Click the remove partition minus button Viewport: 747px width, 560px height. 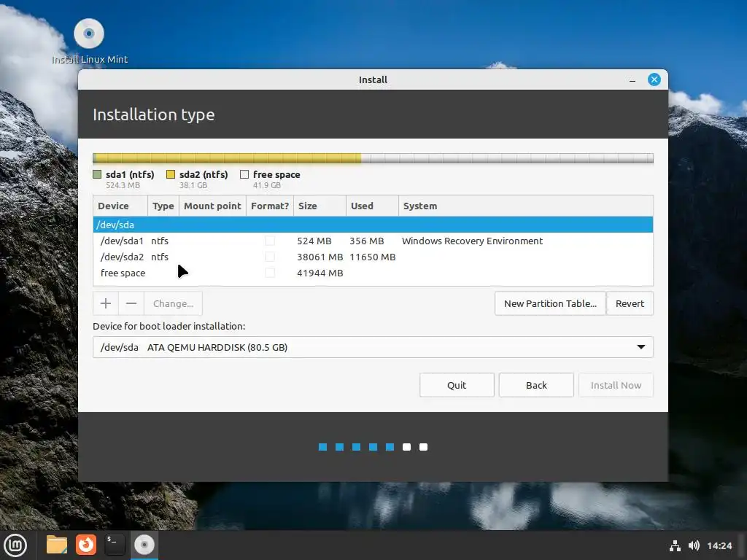(x=131, y=303)
